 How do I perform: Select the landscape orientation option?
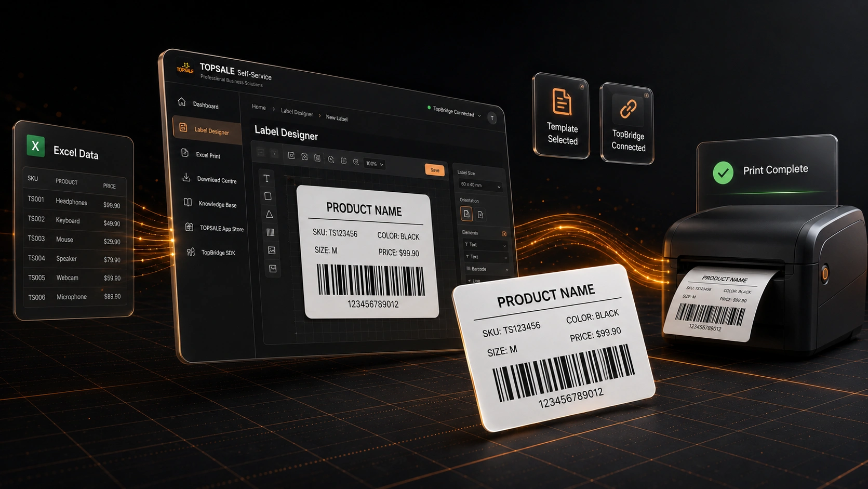click(480, 215)
